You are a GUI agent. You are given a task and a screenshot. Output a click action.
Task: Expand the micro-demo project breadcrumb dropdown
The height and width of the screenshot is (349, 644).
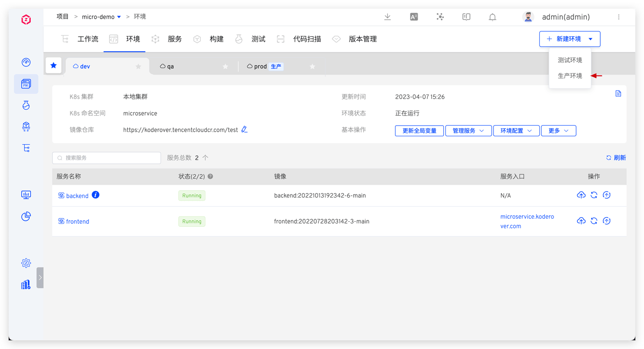click(119, 17)
